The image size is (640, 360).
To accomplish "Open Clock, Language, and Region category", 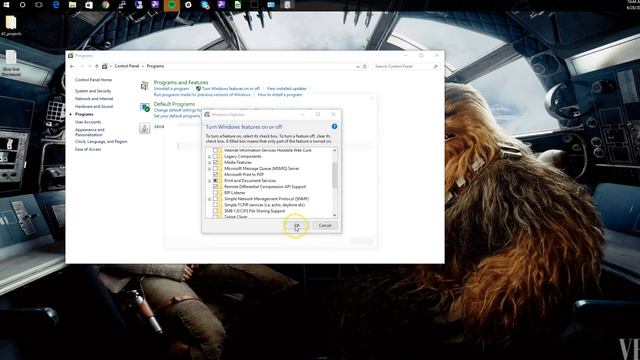I will (x=101, y=142).
